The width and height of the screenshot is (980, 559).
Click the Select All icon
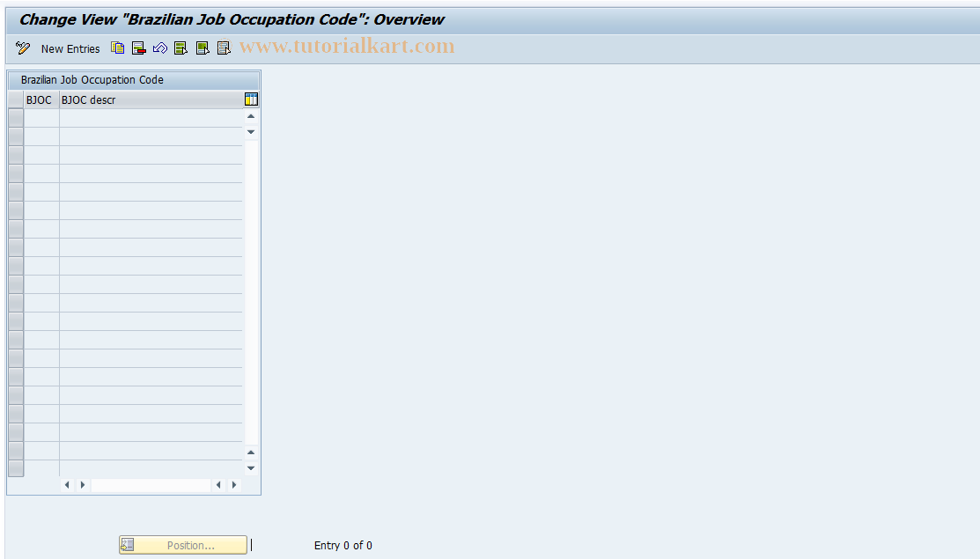pyautogui.click(x=181, y=48)
